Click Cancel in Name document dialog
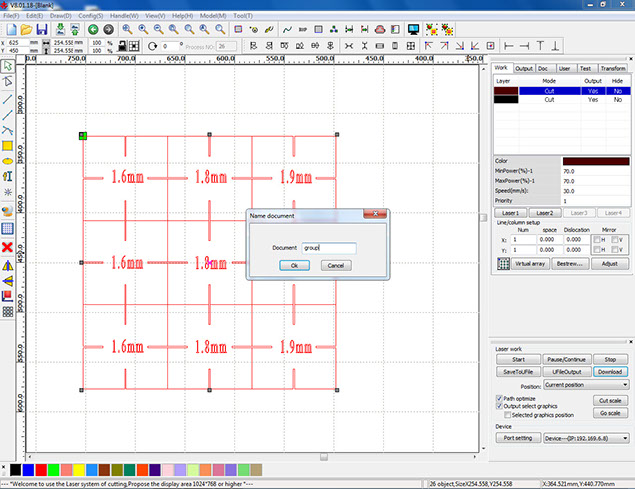Viewport: 635px width, 489px height. coord(336,265)
